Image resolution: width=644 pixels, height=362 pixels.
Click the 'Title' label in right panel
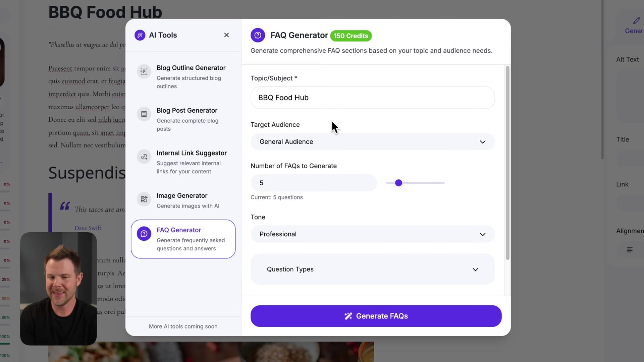click(623, 139)
